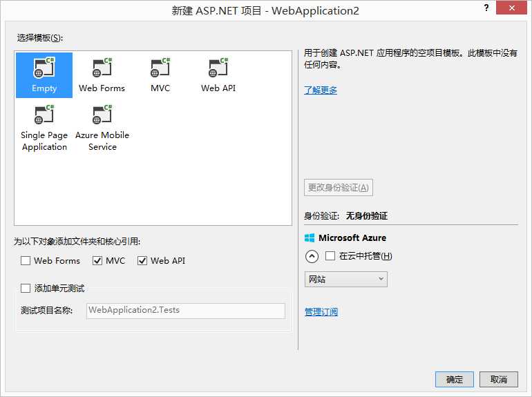Uncheck the Web API core references checkbox
Screen dimensions: 532x397
[x=142, y=261]
